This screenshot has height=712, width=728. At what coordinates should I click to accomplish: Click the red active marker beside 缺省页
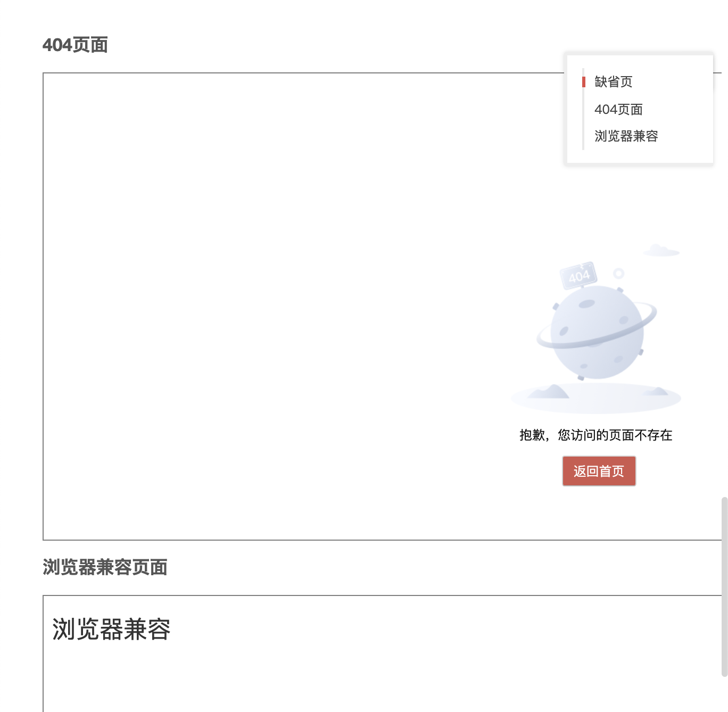[x=584, y=82]
